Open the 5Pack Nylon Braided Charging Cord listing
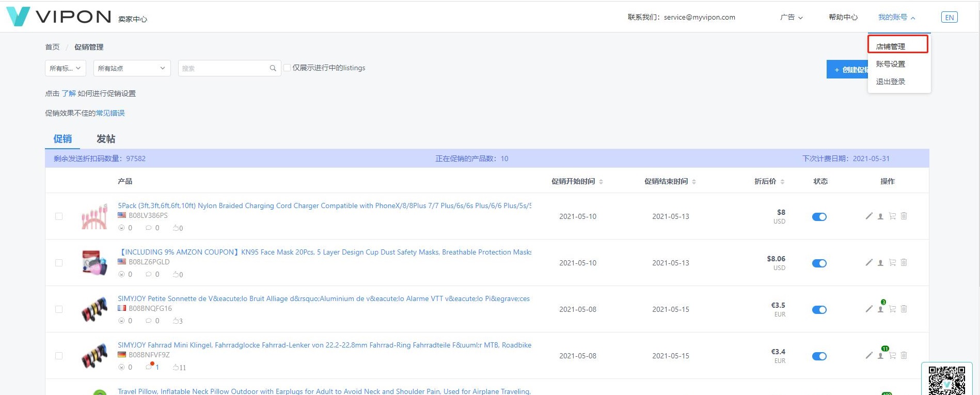Viewport: 980px width, 395px height. click(x=324, y=206)
